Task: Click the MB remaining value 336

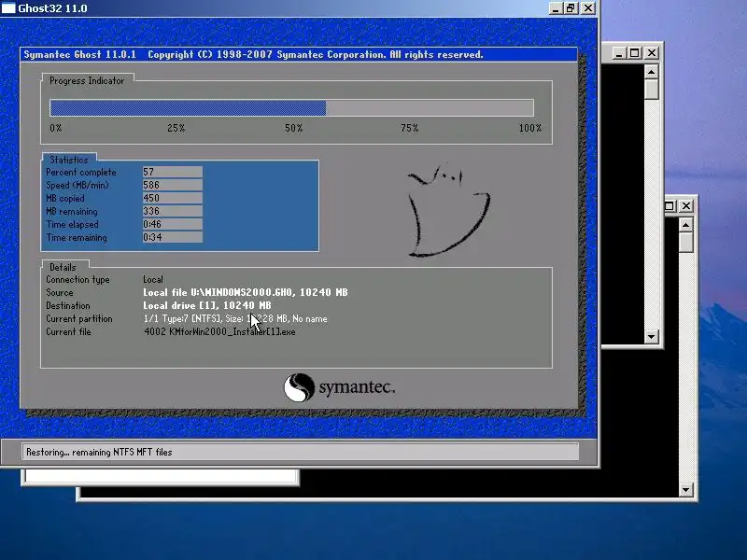Action: [x=172, y=211]
